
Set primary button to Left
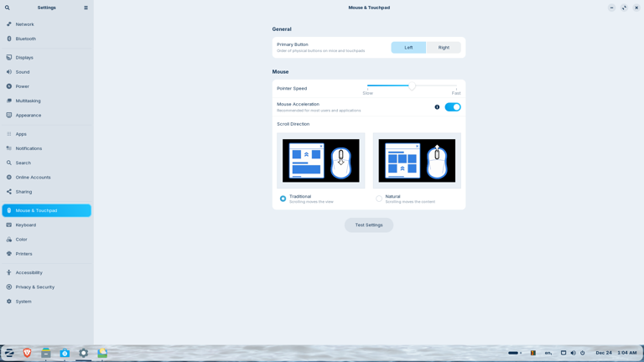tap(408, 48)
